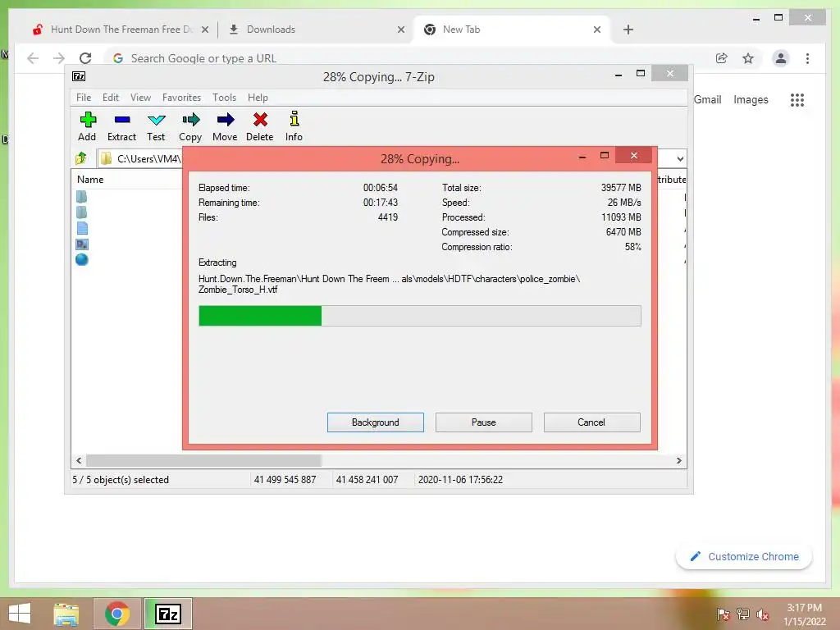The height and width of the screenshot is (630, 840).
Task: Bookmark this tab with the star icon
Action: pyautogui.click(x=748, y=58)
